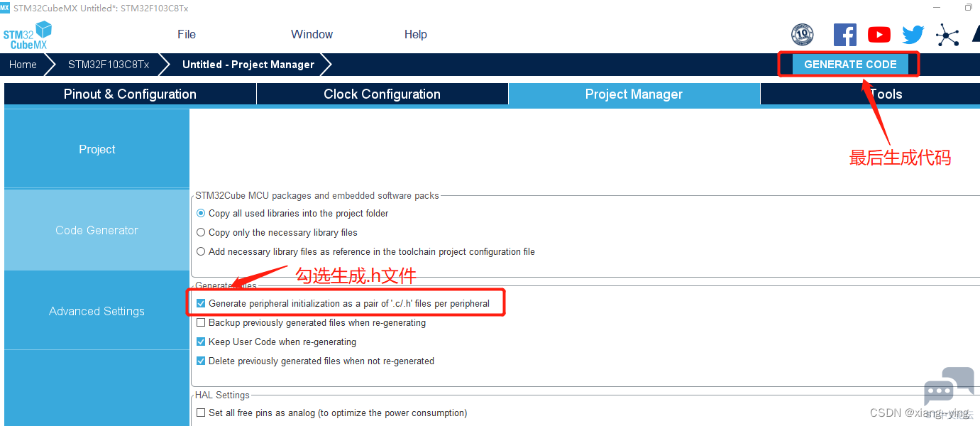
Task: Open the Project side section
Action: click(x=97, y=149)
